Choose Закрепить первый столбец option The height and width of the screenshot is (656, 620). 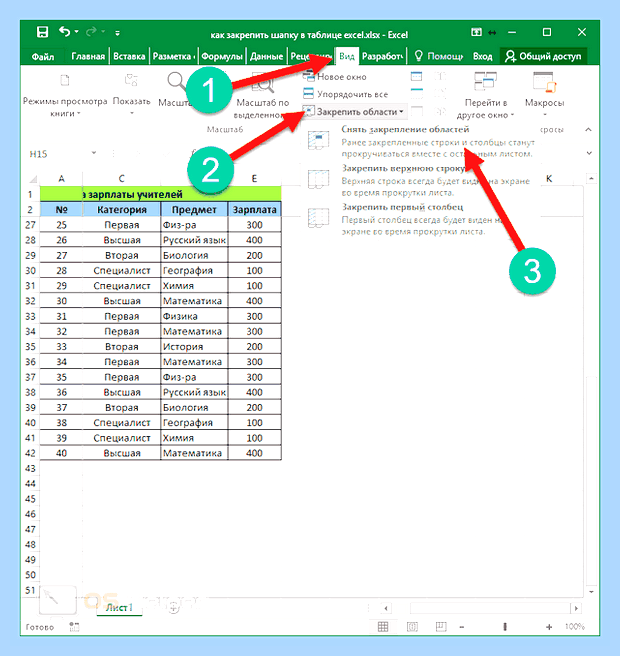click(420, 219)
